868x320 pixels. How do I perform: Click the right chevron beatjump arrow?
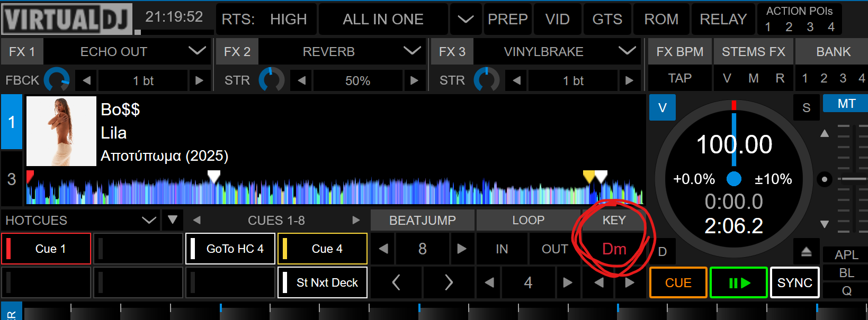(x=449, y=282)
